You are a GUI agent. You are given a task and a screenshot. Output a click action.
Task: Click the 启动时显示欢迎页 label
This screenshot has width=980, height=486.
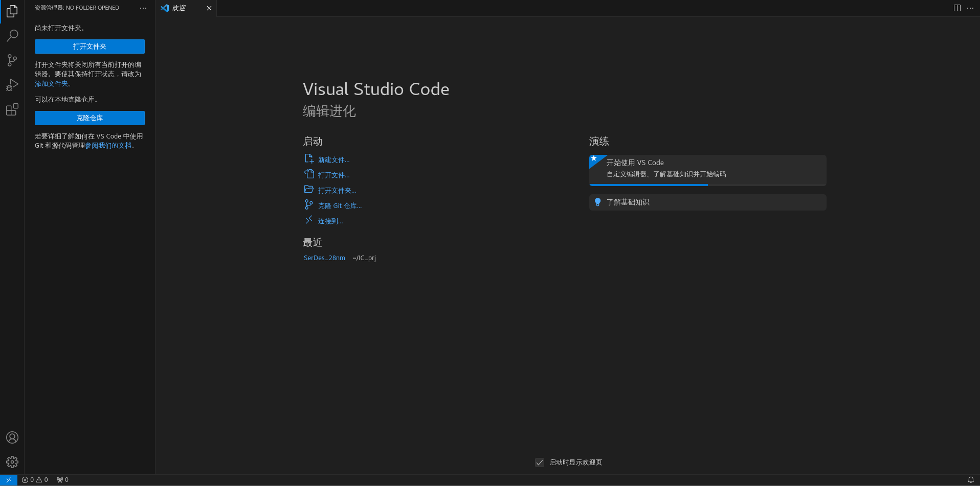(x=575, y=462)
